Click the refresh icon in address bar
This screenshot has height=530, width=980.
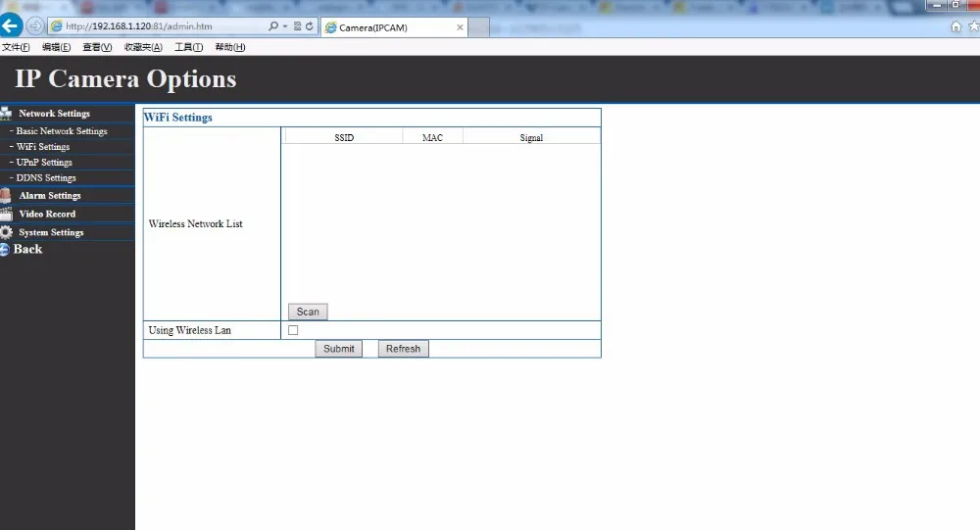(x=309, y=26)
